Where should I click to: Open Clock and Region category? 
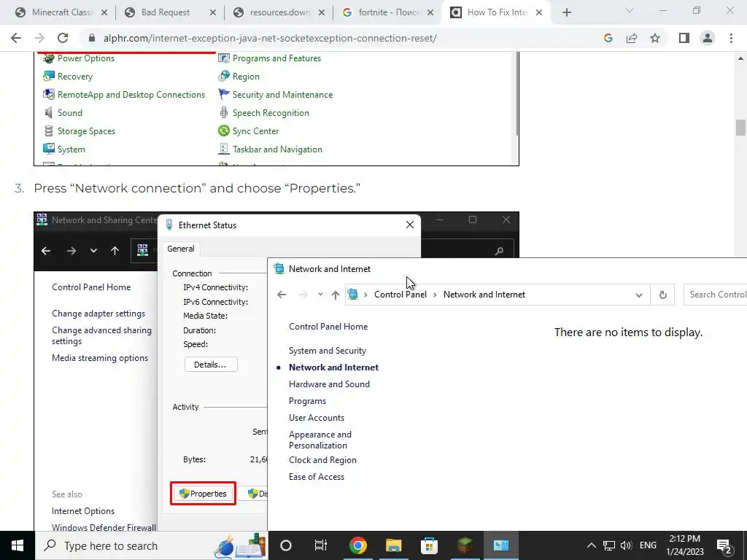click(322, 460)
